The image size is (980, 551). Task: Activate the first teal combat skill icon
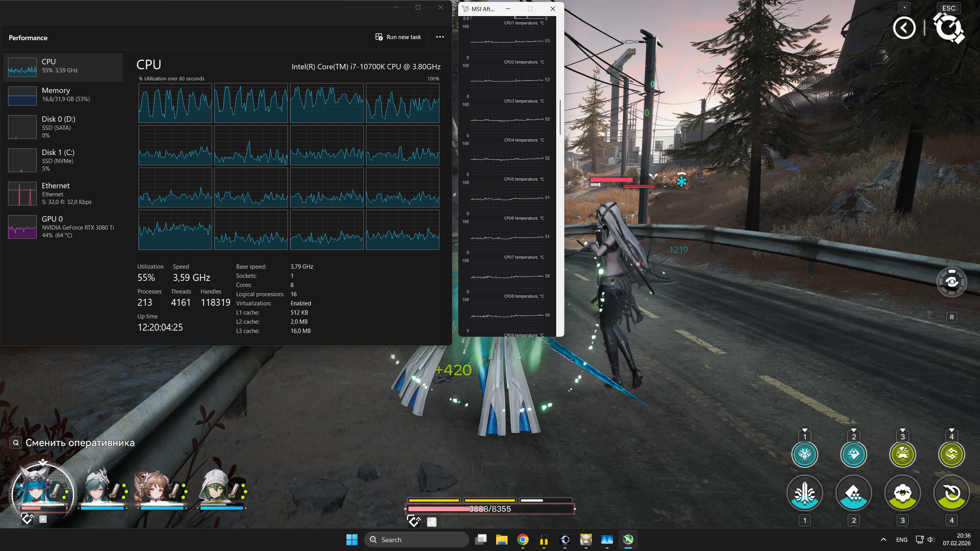[x=805, y=494]
